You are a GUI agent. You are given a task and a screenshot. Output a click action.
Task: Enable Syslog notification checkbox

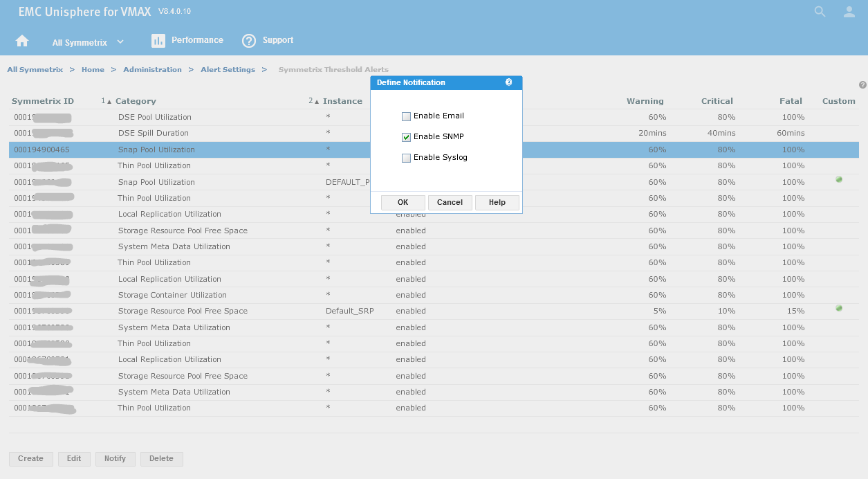tap(407, 158)
